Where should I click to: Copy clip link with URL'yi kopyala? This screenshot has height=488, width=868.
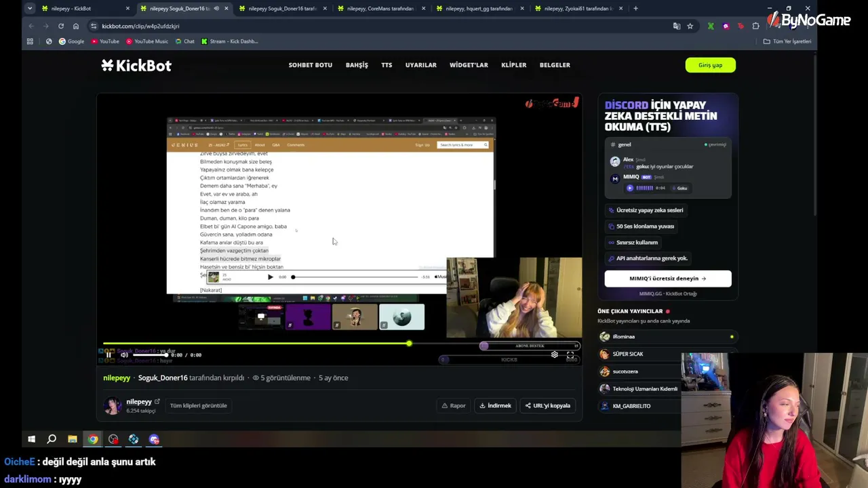pos(547,405)
